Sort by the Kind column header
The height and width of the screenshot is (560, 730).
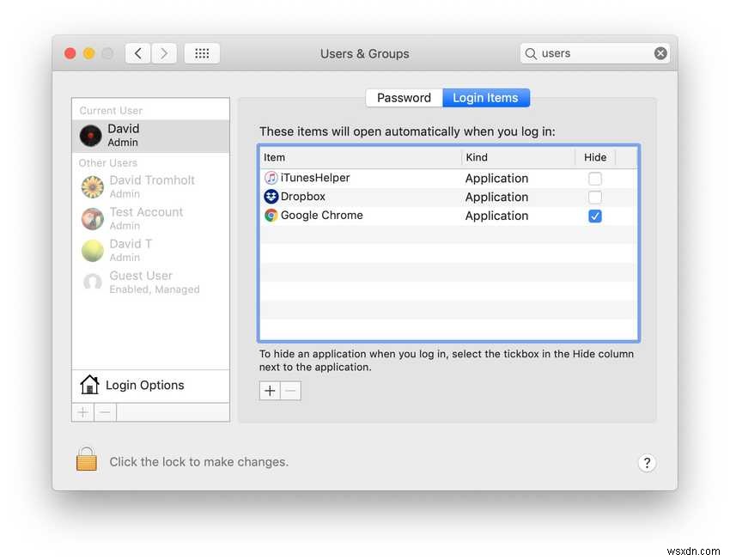pos(518,157)
